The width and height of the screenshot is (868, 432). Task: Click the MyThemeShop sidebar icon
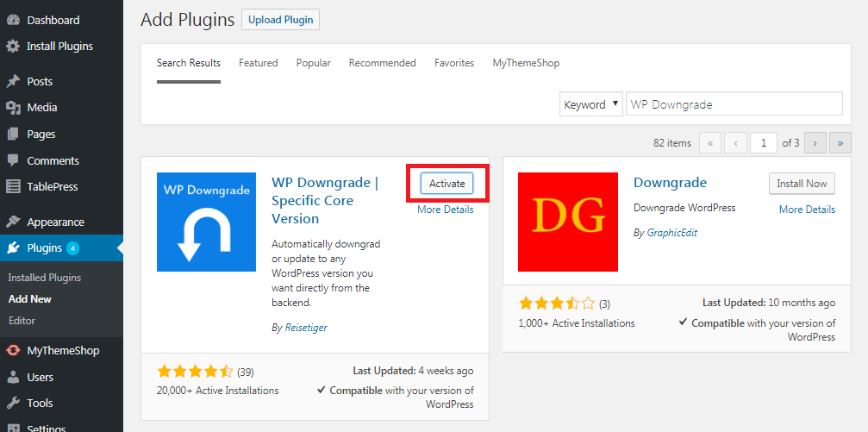pos(13,351)
